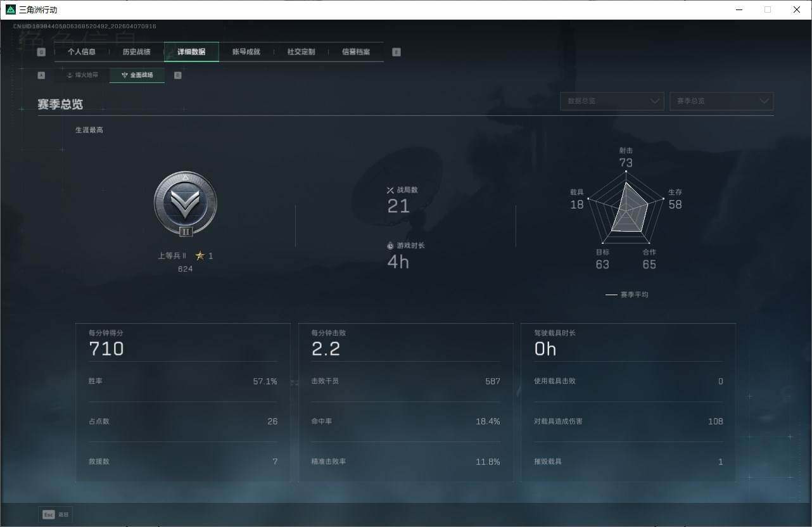Click the 合作 score 65

(649, 265)
